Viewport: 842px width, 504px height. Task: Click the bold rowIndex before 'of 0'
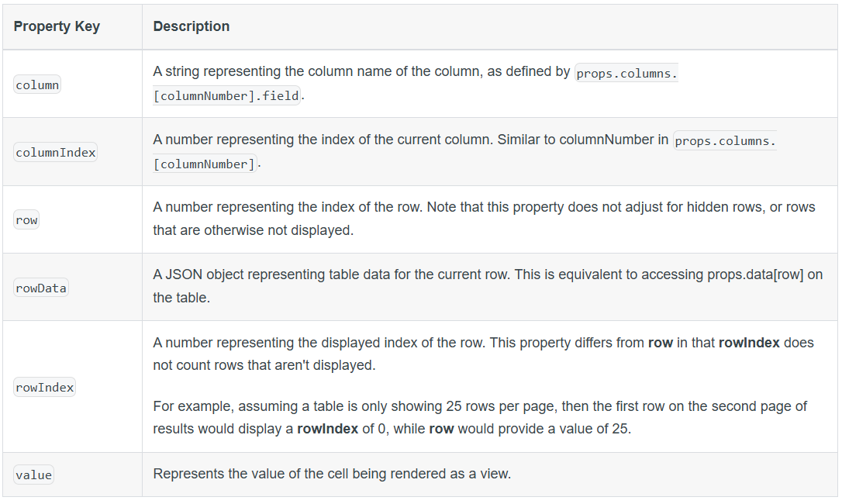point(327,429)
